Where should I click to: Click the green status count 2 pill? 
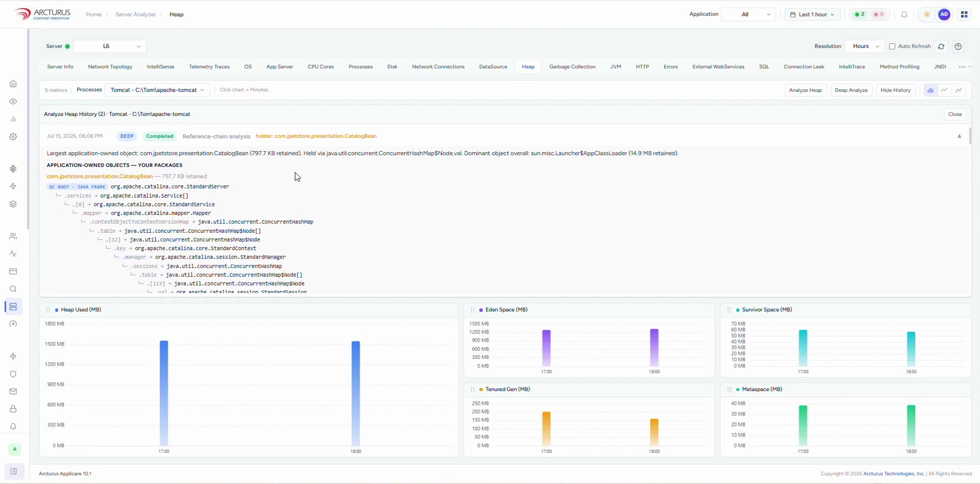[x=860, y=14]
